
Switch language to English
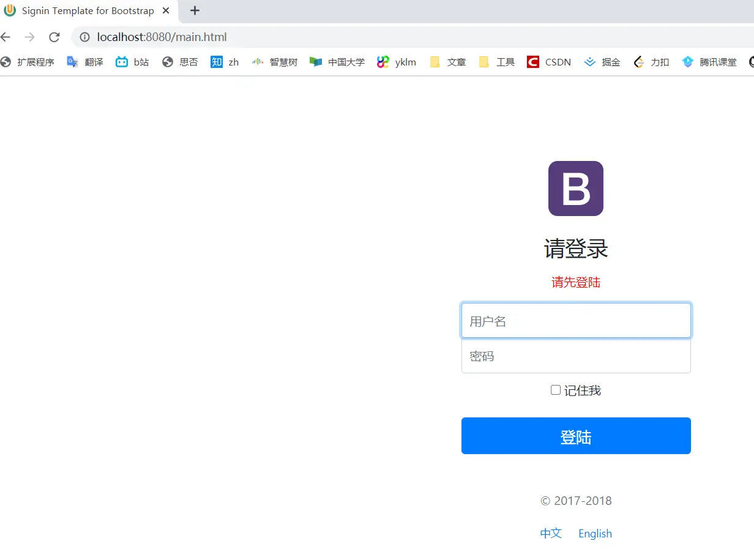(x=595, y=534)
